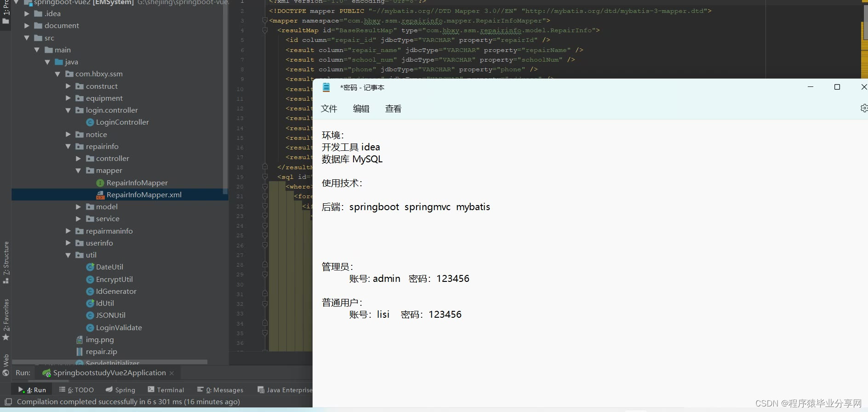Collapse the repairinfo package arrow
Image resolution: width=868 pixels, height=412 pixels.
[68, 147]
